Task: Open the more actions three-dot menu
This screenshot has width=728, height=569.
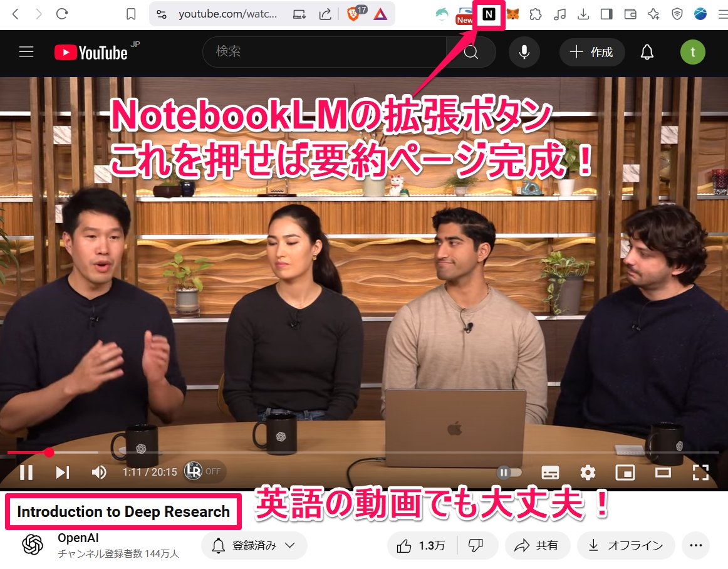Action: pyautogui.click(x=695, y=545)
